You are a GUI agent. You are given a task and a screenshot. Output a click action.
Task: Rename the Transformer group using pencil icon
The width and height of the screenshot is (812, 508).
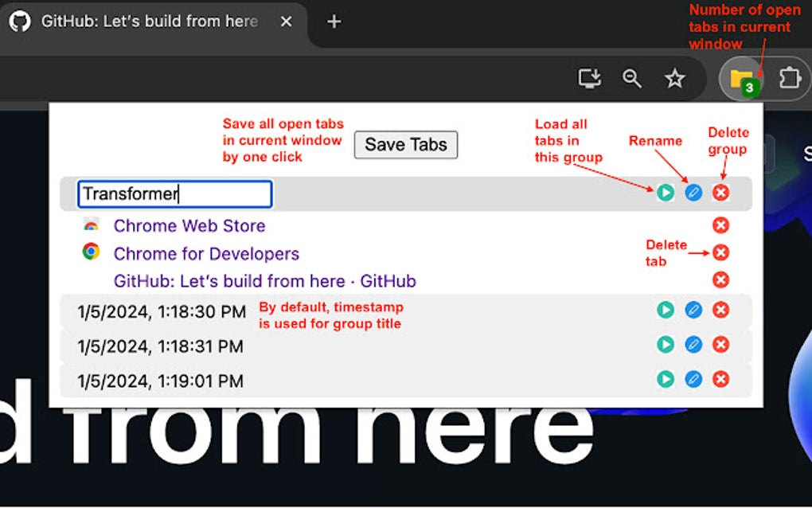tap(693, 193)
